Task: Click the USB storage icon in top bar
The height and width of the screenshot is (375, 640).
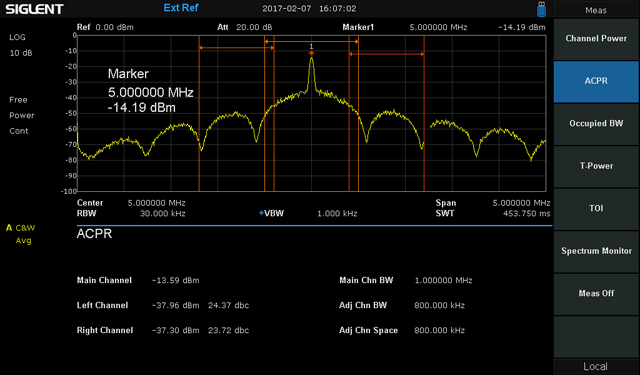Action: 541,9
